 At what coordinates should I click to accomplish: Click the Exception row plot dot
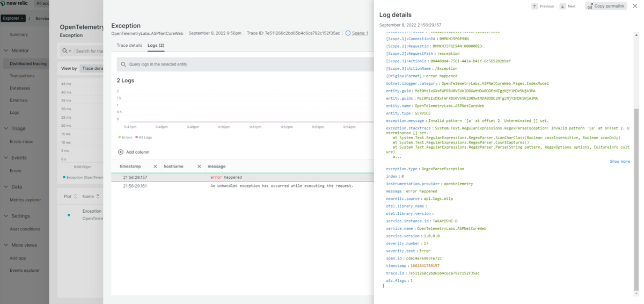pos(69,215)
